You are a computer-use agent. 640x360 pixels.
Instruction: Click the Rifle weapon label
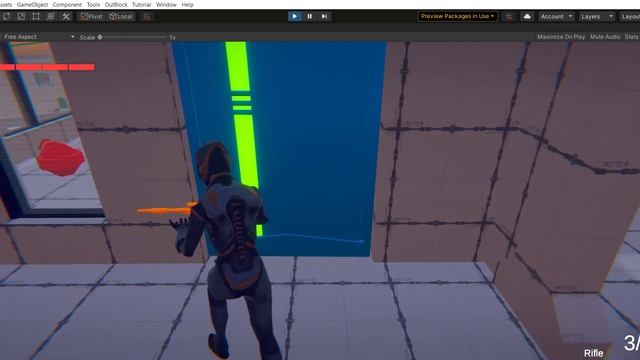[593, 353]
